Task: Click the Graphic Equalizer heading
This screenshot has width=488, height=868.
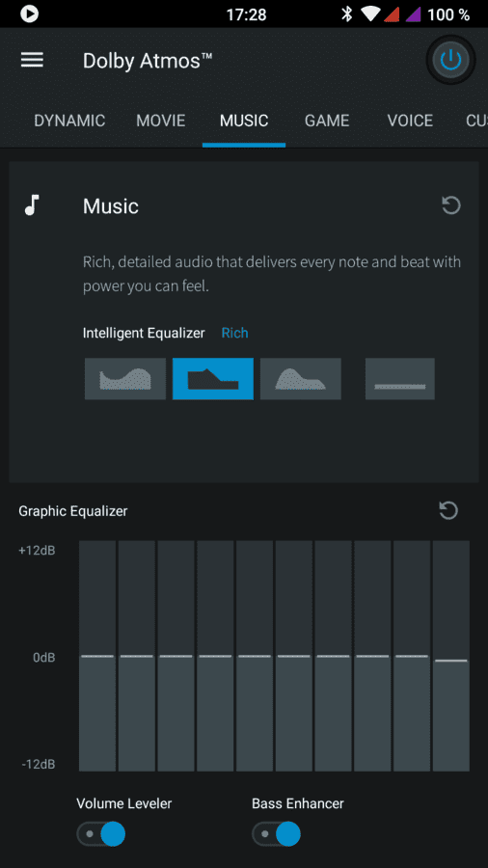Action: click(x=73, y=511)
